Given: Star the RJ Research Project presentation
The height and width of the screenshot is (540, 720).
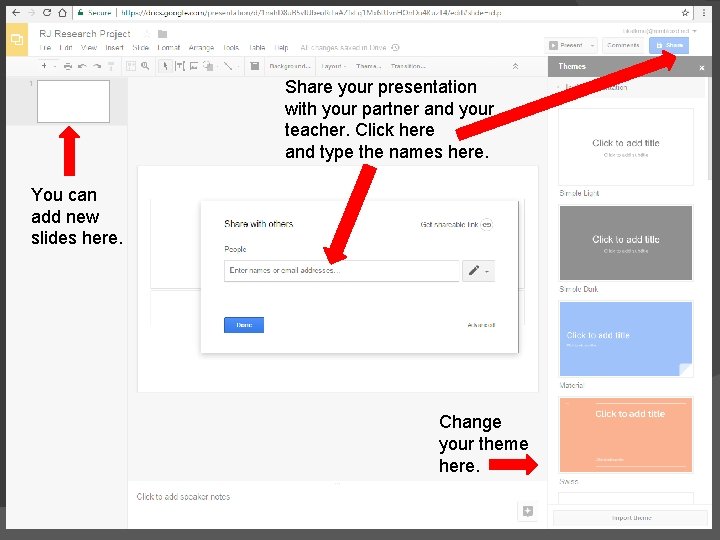Looking at the screenshot, I should click(147, 34).
